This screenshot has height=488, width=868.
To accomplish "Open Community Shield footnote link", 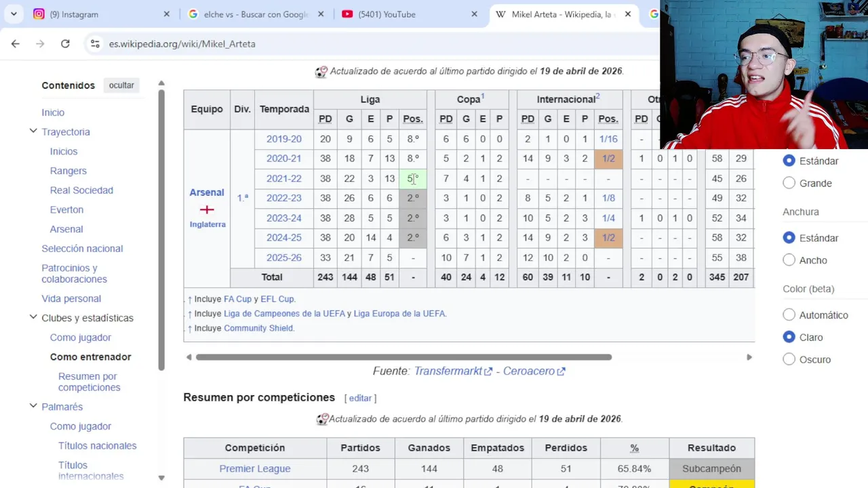I will [x=258, y=328].
